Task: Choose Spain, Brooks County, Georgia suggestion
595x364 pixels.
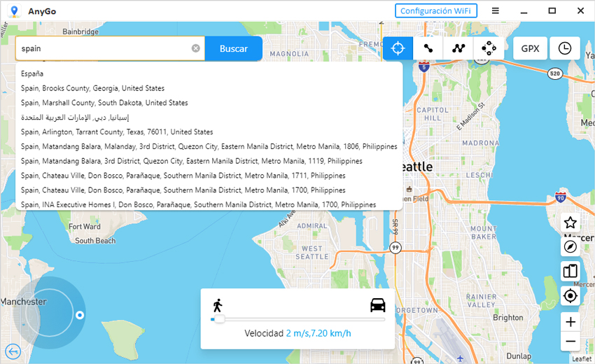Action: pos(92,88)
